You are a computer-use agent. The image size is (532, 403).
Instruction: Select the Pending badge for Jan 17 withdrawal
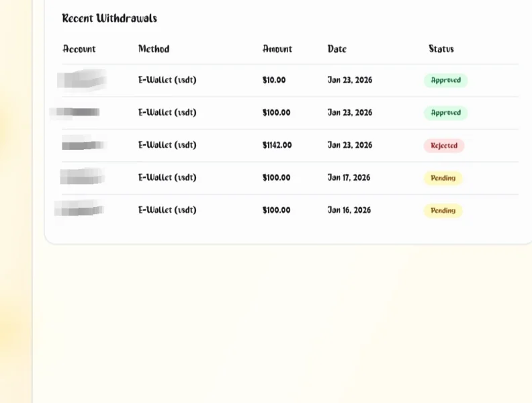click(x=443, y=178)
